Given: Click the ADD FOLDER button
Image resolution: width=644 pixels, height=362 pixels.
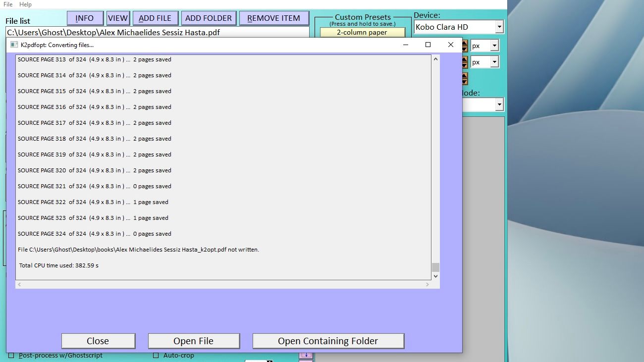Looking at the screenshot, I should 209,18.
